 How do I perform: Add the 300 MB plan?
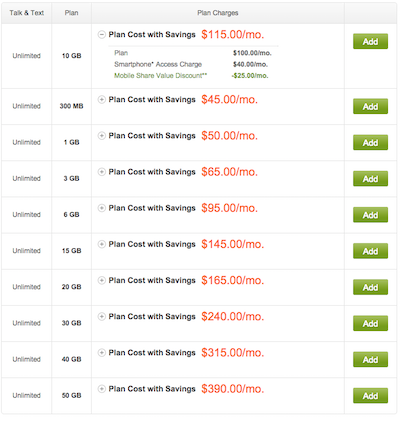pos(370,106)
